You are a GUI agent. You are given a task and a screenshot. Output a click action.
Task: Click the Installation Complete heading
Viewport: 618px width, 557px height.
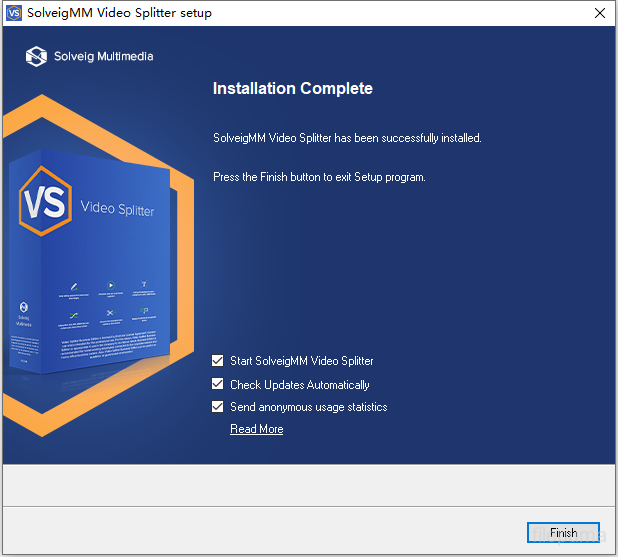(292, 88)
